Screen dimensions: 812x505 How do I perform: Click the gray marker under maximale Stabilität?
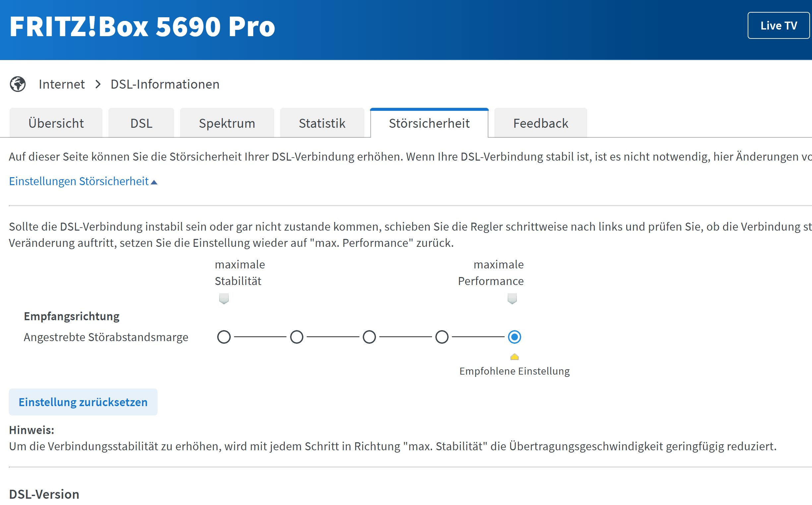tap(224, 298)
